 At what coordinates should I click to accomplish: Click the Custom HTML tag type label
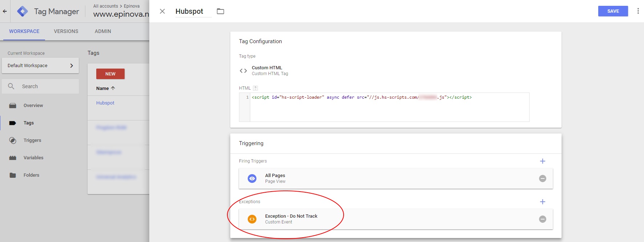point(267,68)
